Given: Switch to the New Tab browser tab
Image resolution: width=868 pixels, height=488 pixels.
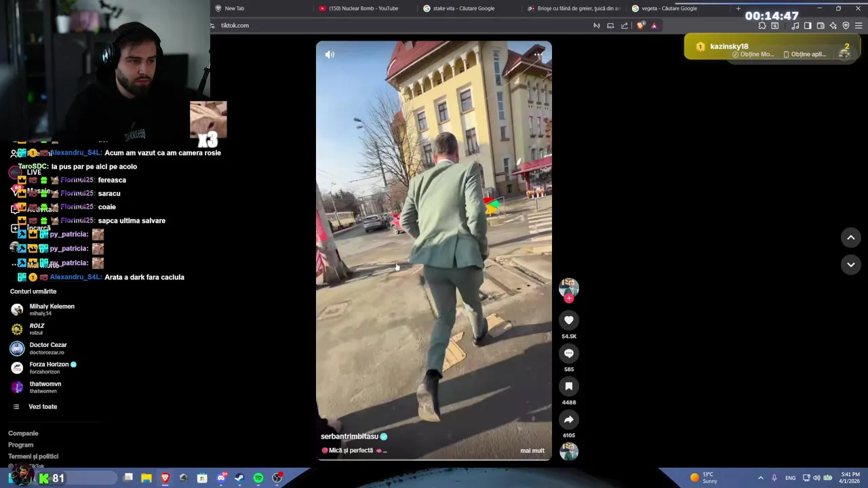Looking at the screenshot, I should pyautogui.click(x=261, y=8).
